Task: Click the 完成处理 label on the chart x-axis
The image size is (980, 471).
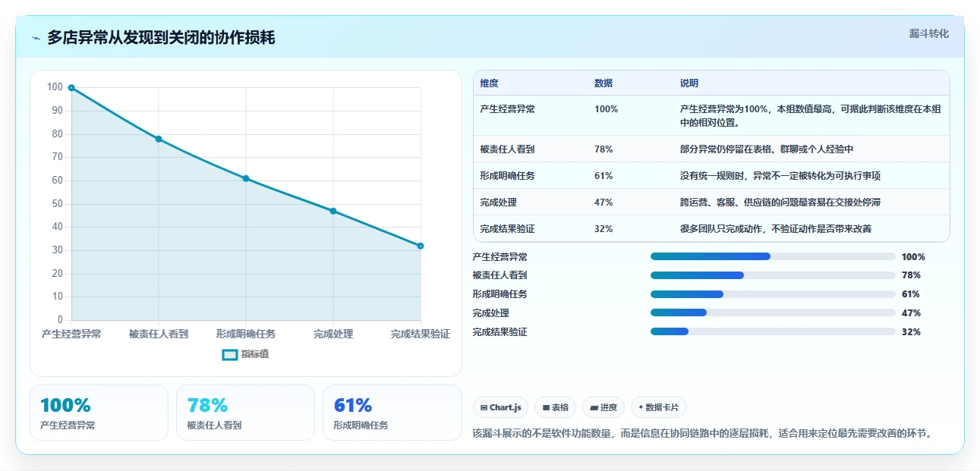Action: (x=333, y=334)
